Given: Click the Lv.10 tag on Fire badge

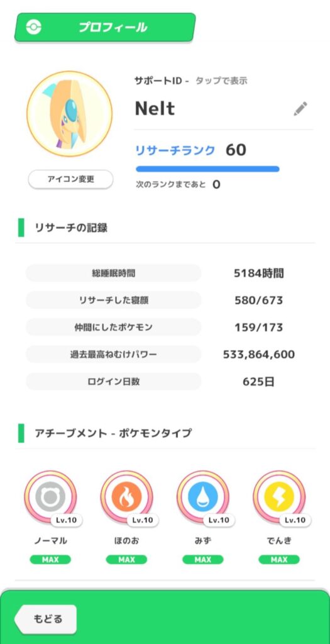Looking at the screenshot, I should (x=143, y=520).
